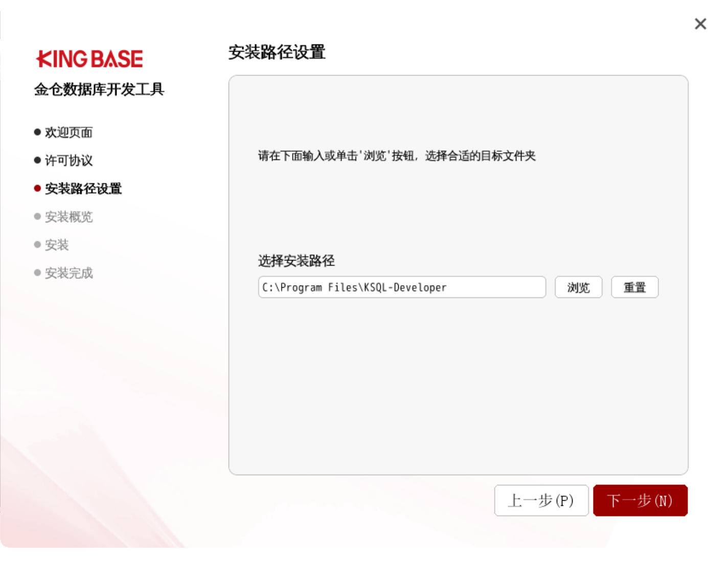Viewport: 728px width, 562px height.
Task: Click the black bullet beside 欢迎页面
Action: point(37,132)
